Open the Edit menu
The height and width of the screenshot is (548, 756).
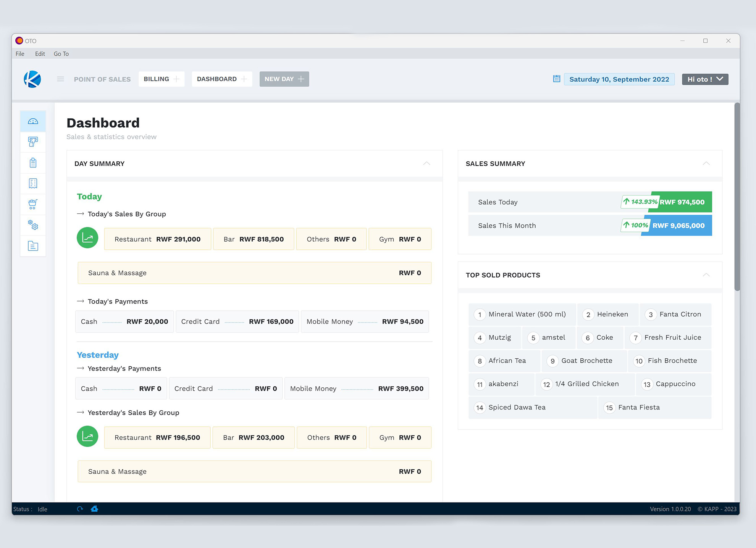[39, 53]
